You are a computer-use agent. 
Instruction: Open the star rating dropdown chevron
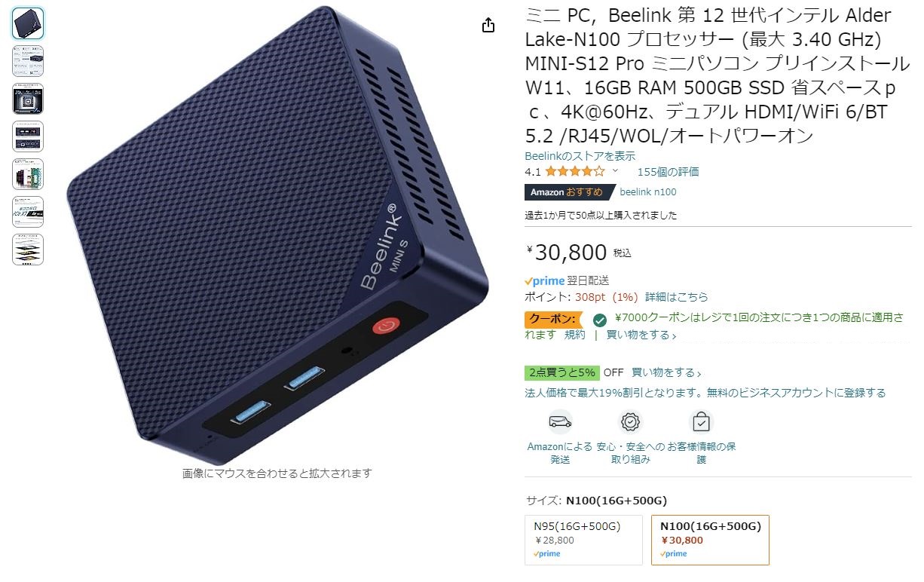click(x=615, y=171)
